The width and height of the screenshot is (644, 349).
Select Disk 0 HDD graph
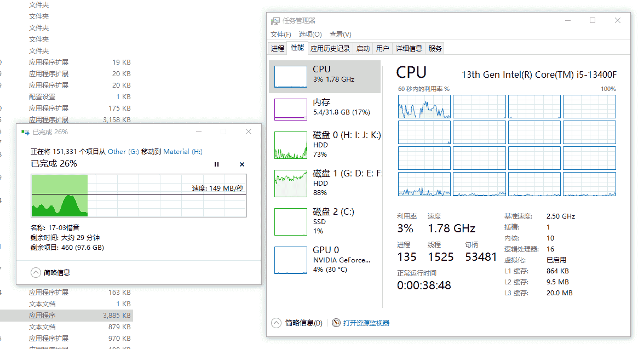tap(291, 145)
